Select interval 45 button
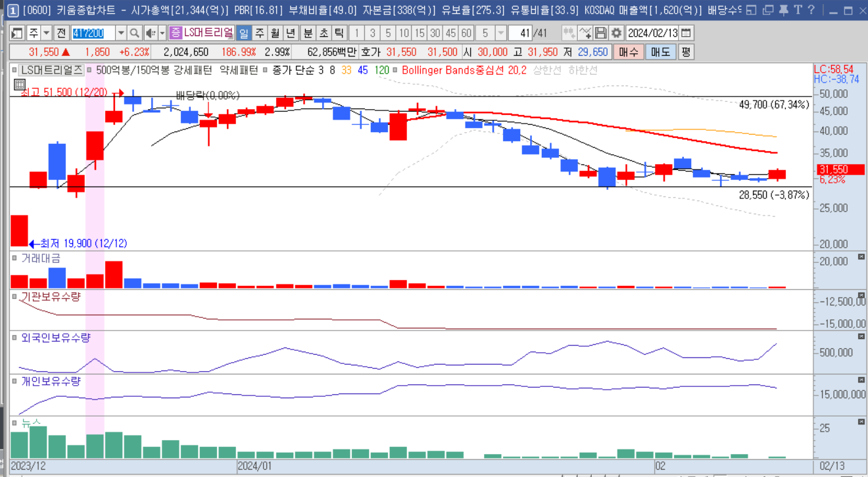Viewport: 868px width, 477px height. (x=450, y=33)
